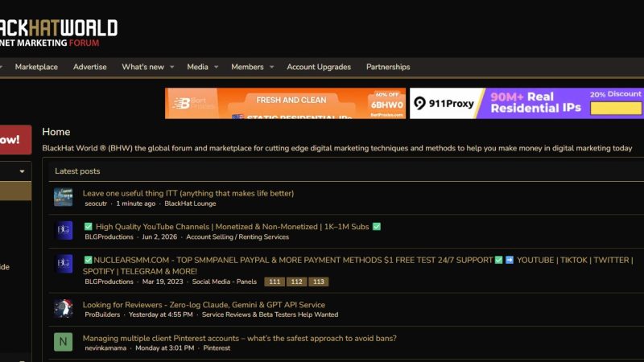Open the What's new page
This screenshot has width=644, height=362.
pyautogui.click(x=143, y=67)
